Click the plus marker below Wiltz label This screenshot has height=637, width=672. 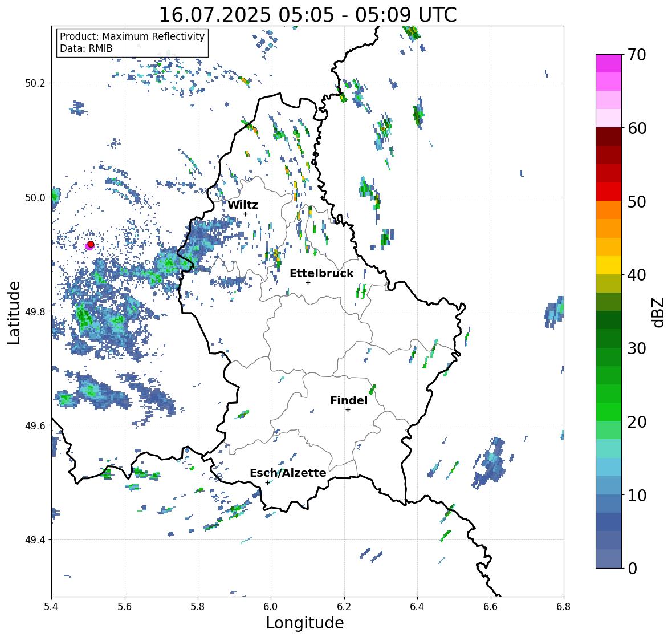(x=245, y=214)
